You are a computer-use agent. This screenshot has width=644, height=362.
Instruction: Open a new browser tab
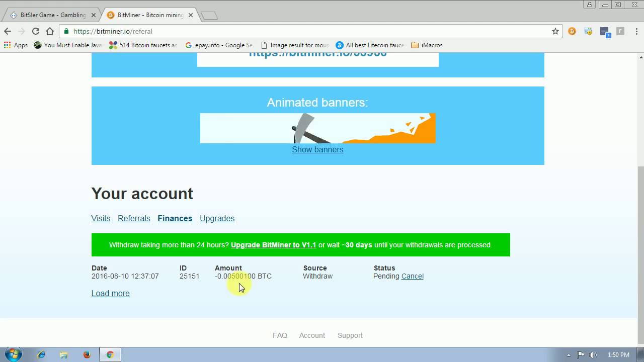pos(209,16)
